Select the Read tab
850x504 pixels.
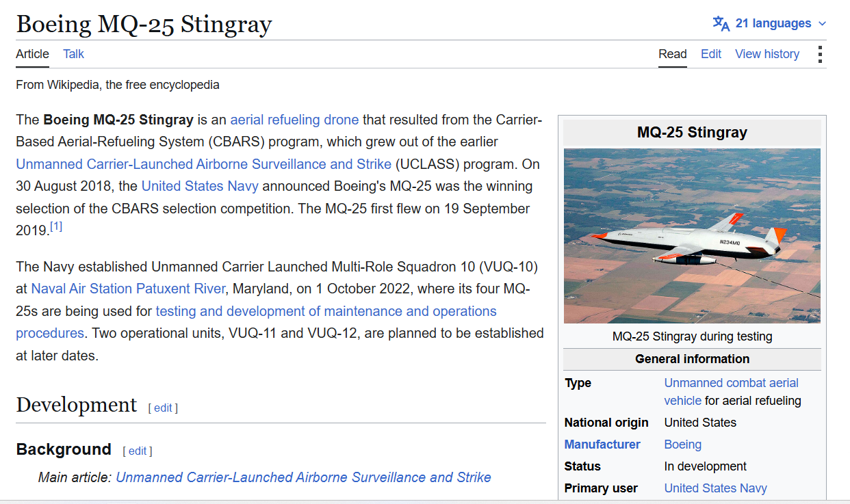pyautogui.click(x=673, y=54)
